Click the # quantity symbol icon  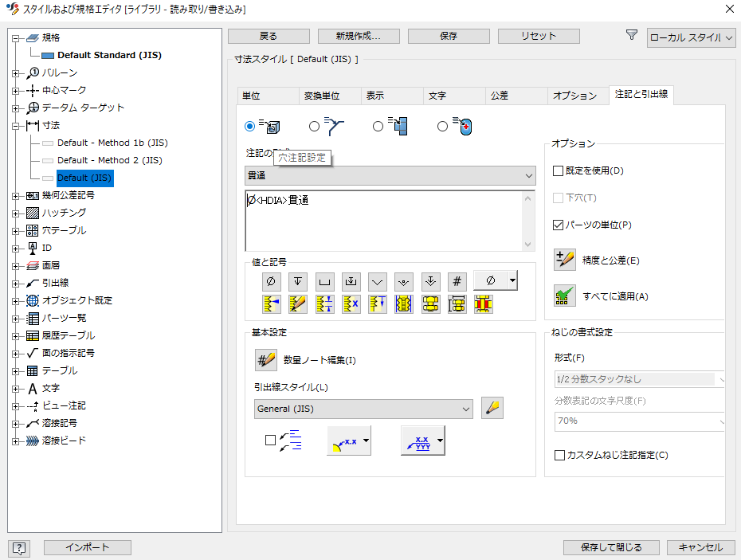(x=457, y=281)
